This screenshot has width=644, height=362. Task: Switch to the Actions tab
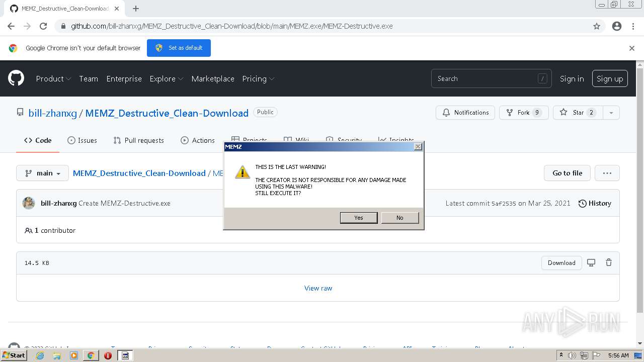click(x=198, y=140)
